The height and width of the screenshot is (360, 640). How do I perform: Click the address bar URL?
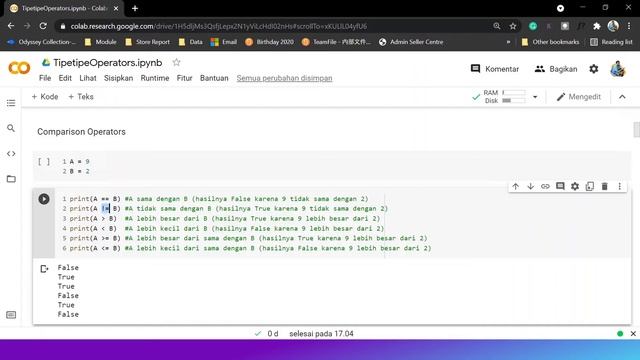[219, 26]
